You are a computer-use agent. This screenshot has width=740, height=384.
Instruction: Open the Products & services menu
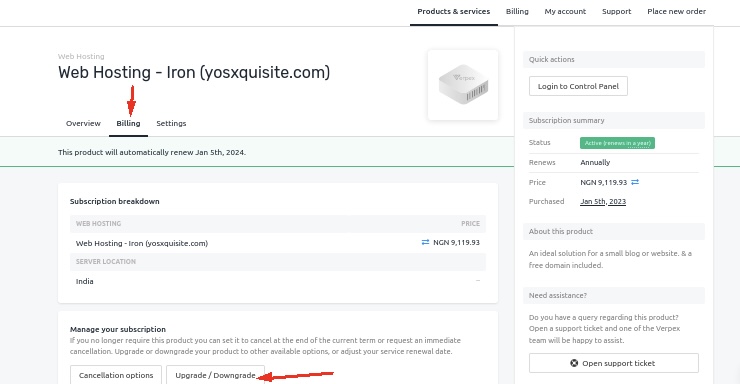[454, 11]
